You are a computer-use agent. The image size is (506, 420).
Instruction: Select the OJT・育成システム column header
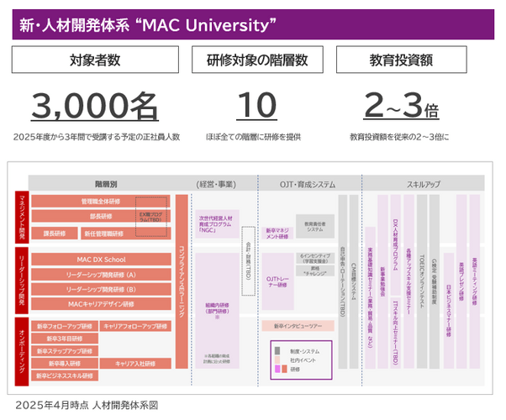(x=308, y=184)
